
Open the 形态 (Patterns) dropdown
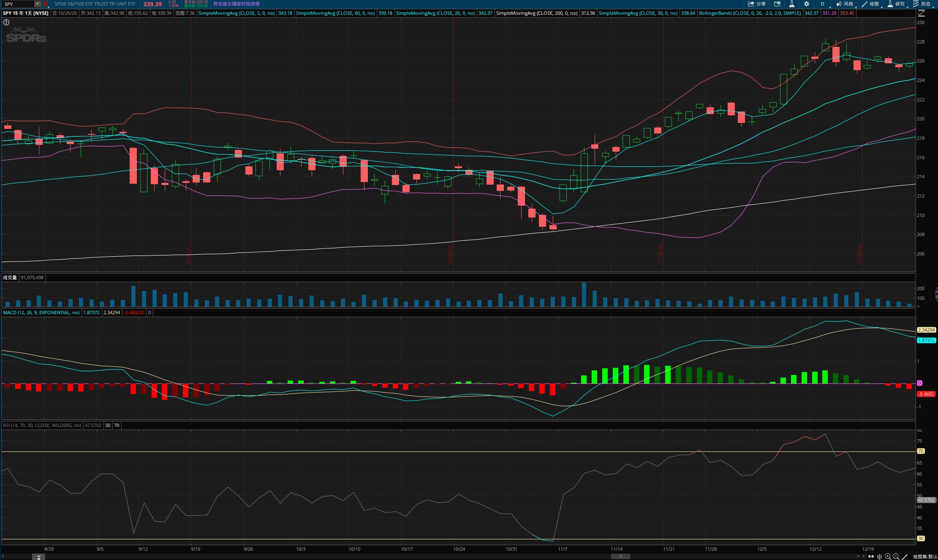point(922,4)
